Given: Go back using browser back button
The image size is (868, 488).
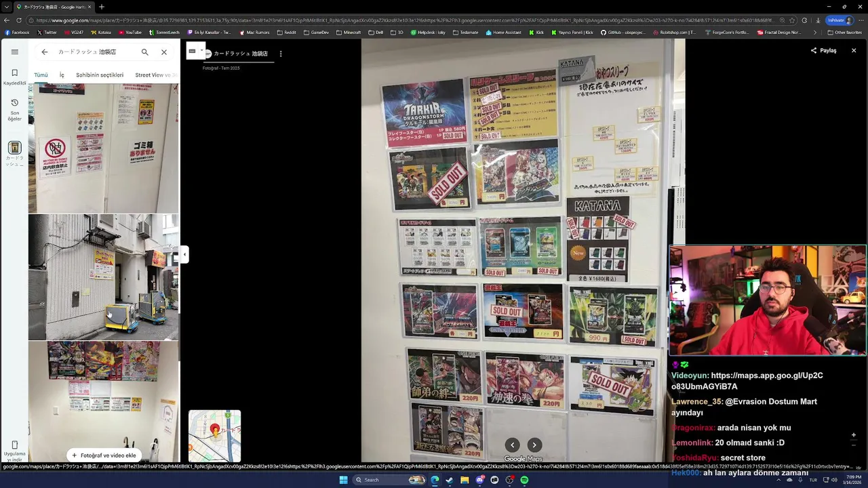Looking at the screenshot, I should tap(7, 20).
